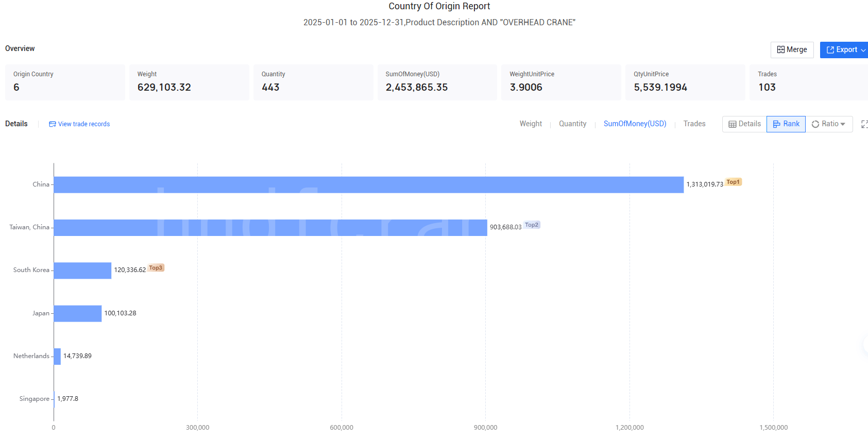
Task: Click the trade records icon beside the link
Action: 53,124
